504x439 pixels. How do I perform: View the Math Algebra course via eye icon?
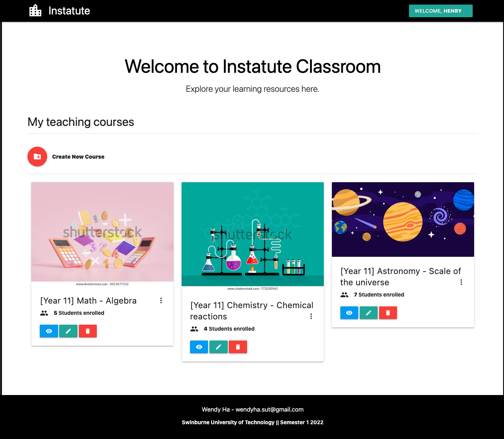coord(49,331)
